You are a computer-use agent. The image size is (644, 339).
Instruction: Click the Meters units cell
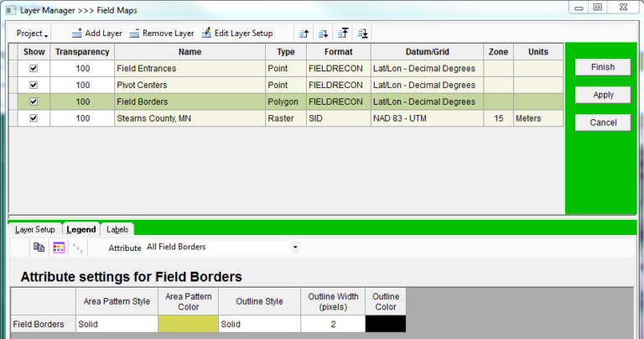pyautogui.click(x=538, y=118)
